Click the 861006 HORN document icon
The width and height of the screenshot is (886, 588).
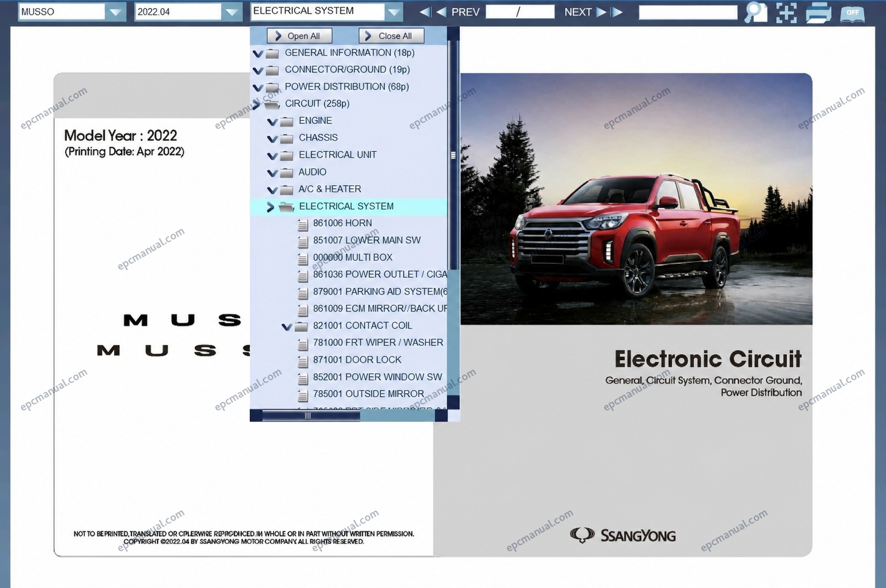(303, 224)
